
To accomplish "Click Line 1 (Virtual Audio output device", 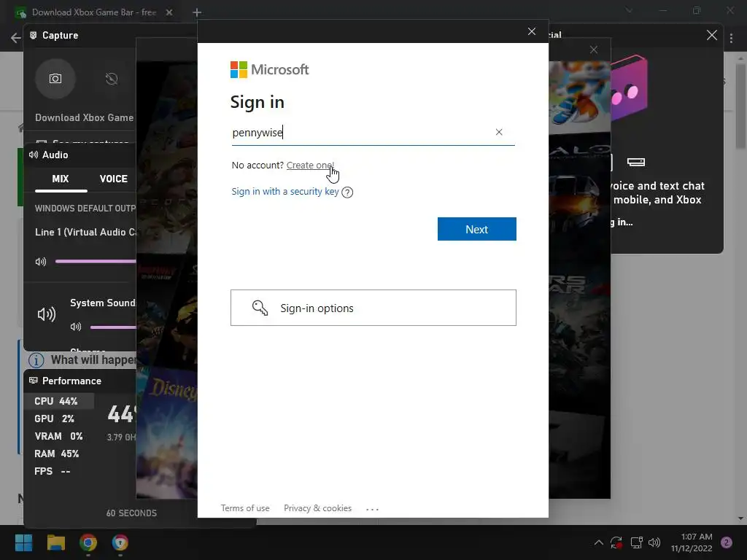I will pos(86,232).
